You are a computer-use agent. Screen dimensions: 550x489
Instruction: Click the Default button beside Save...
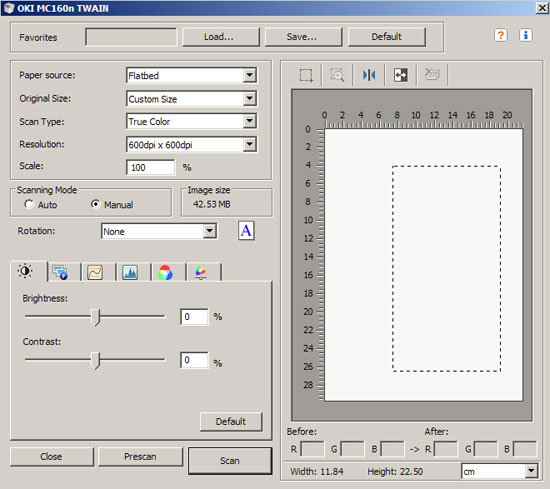click(x=387, y=37)
